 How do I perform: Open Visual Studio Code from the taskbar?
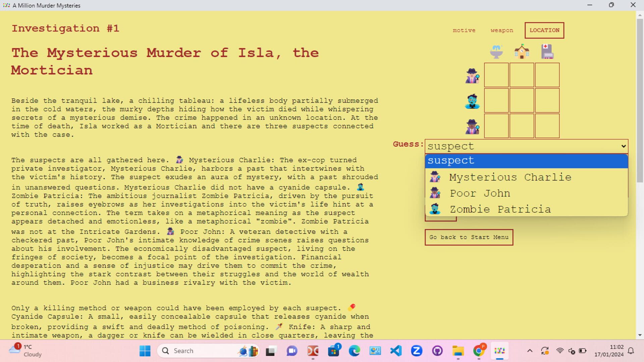tap(396, 351)
